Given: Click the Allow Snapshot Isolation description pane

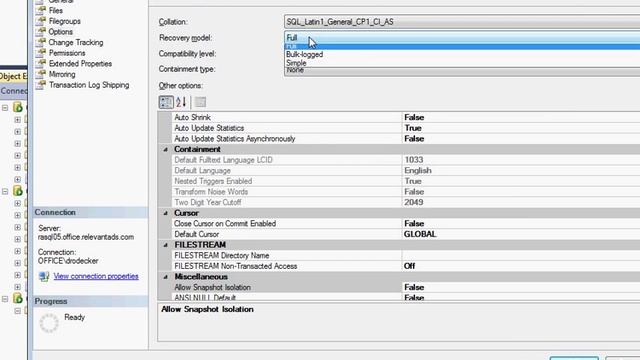Looking at the screenshot, I should (398, 322).
